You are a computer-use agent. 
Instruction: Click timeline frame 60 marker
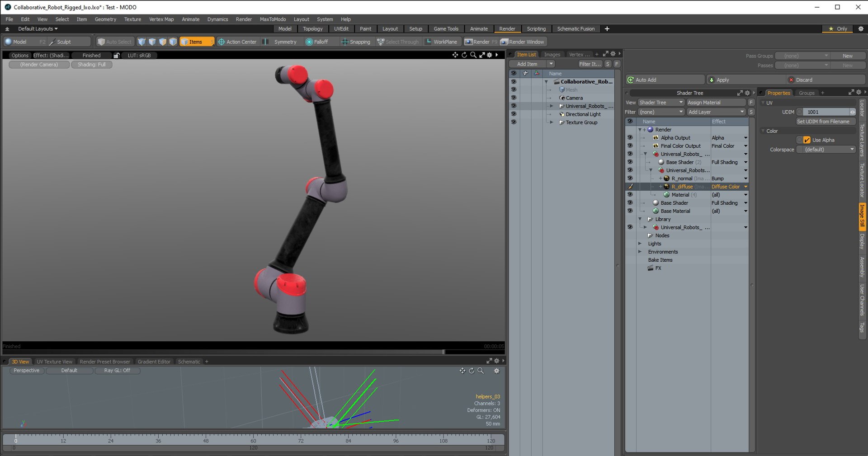pos(253,440)
